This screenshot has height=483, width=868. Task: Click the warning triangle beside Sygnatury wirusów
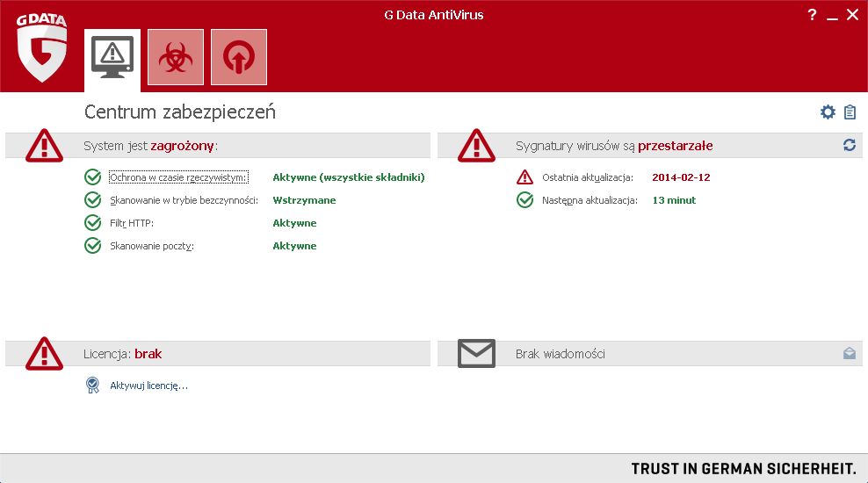[476, 146]
